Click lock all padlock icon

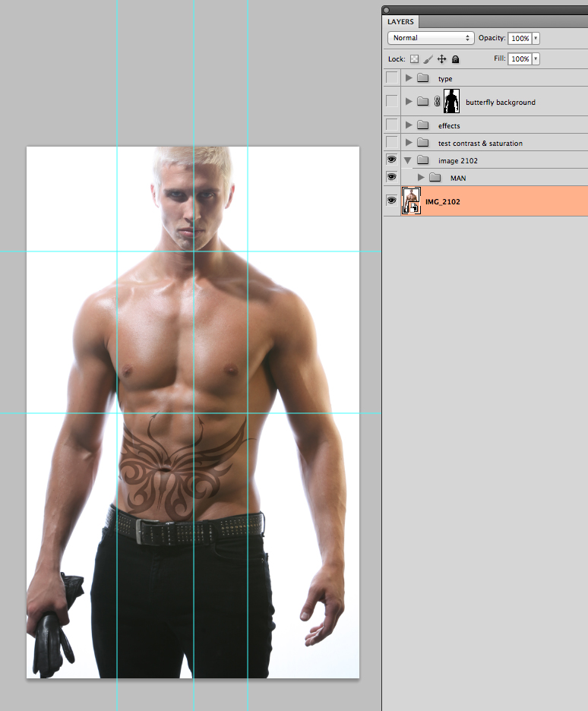[x=456, y=59]
